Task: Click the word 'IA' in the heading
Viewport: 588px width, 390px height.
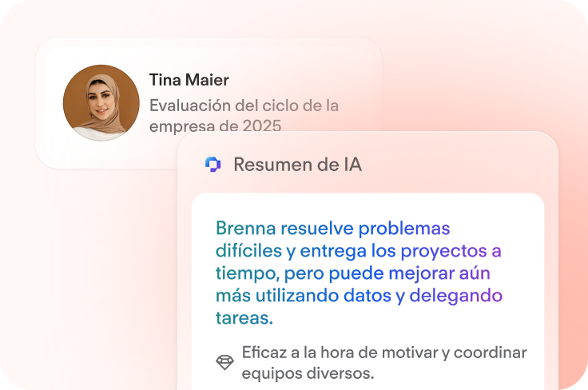Action: 352,165
